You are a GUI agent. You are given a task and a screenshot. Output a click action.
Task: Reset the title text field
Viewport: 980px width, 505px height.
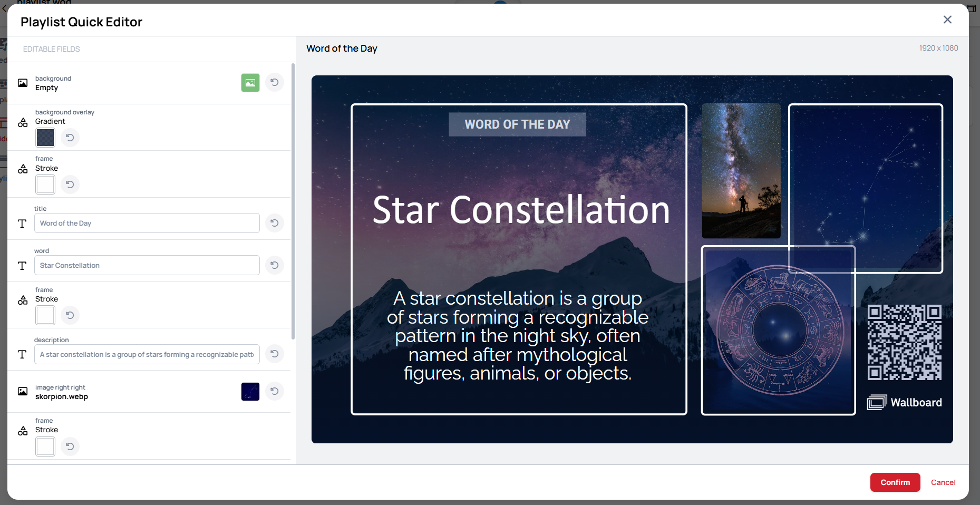275,223
